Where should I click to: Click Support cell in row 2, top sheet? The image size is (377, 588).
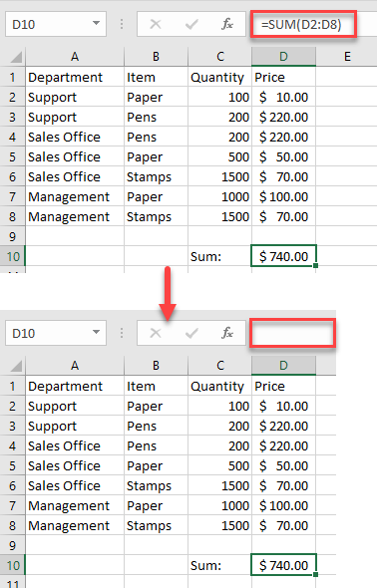[x=75, y=97]
